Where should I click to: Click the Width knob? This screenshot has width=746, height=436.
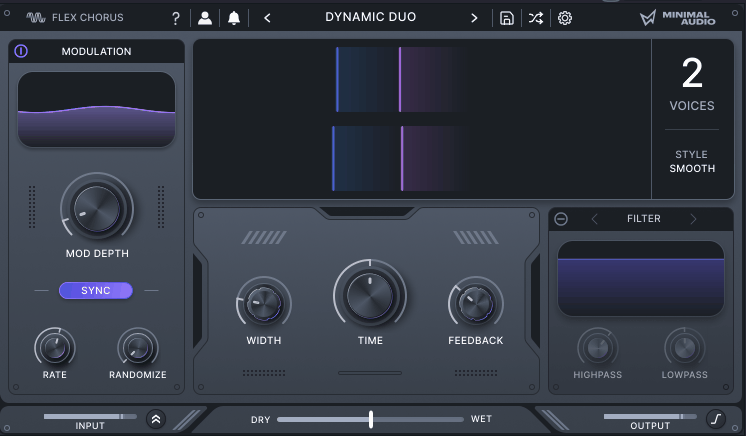[264, 304]
